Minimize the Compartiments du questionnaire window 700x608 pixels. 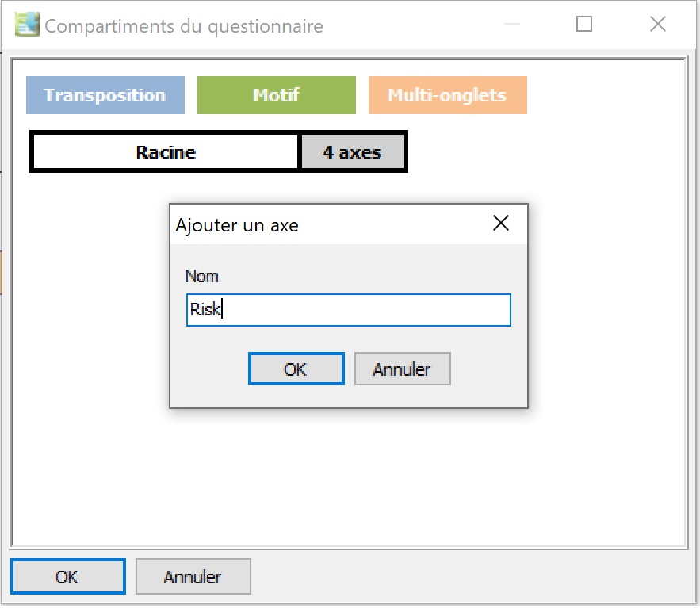512,24
